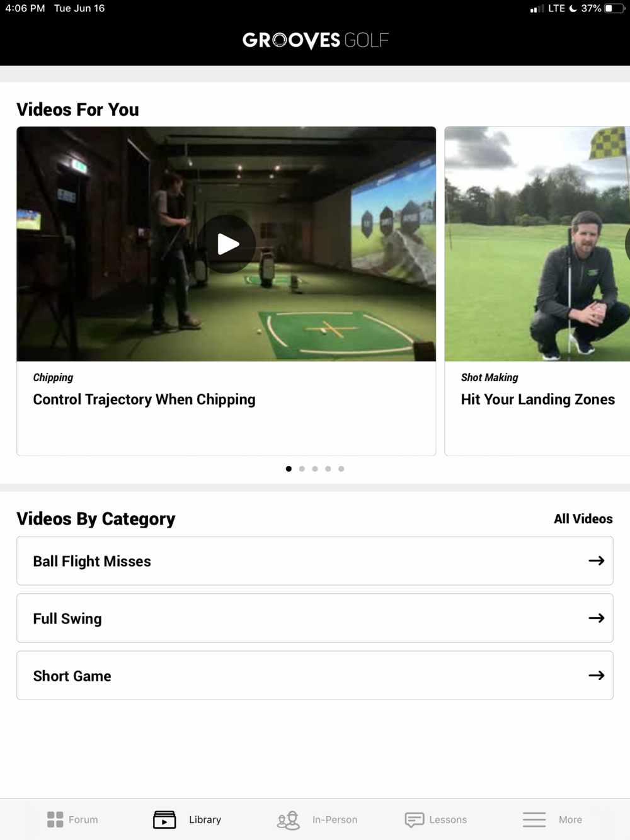
Task: Open Control Trajectory When Chipping title
Action: point(144,399)
